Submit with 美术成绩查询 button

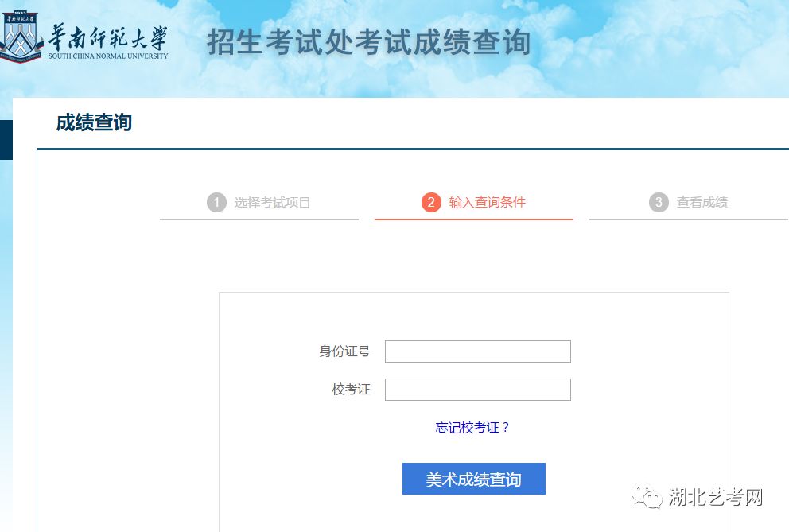[473, 479]
